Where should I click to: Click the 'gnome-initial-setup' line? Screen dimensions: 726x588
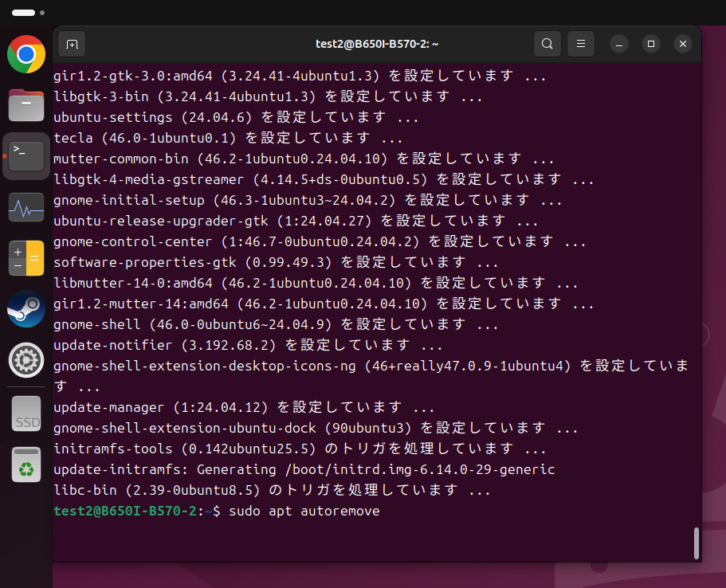point(308,200)
